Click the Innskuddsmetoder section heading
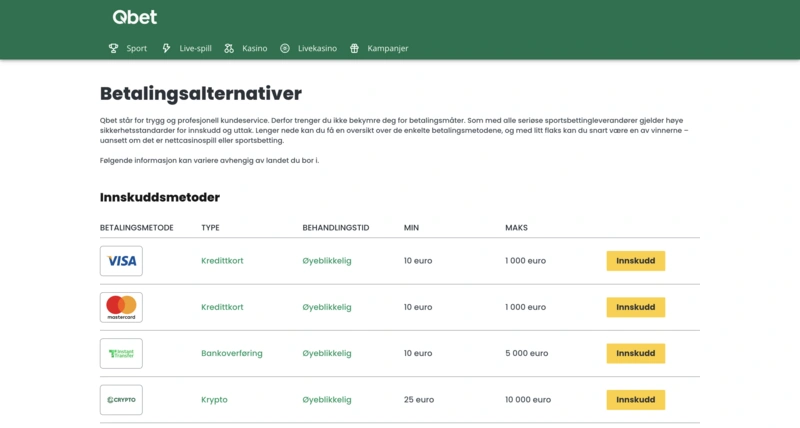Screen dimensions: 800x428 pyautogui.click(x=160, y=197)
